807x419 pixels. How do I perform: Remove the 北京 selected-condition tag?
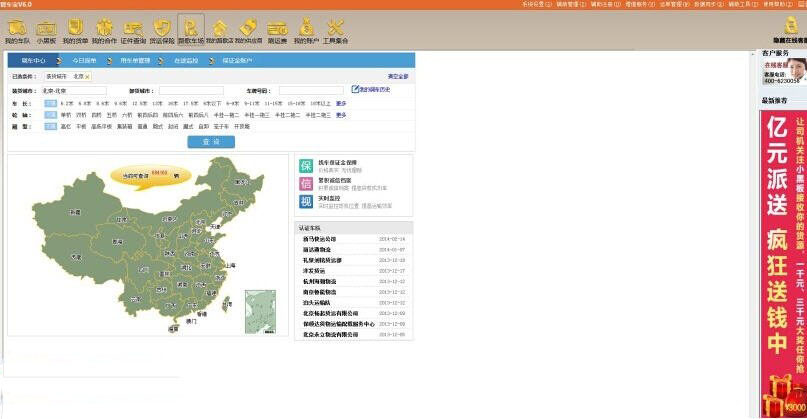click(x=87, y=77)
